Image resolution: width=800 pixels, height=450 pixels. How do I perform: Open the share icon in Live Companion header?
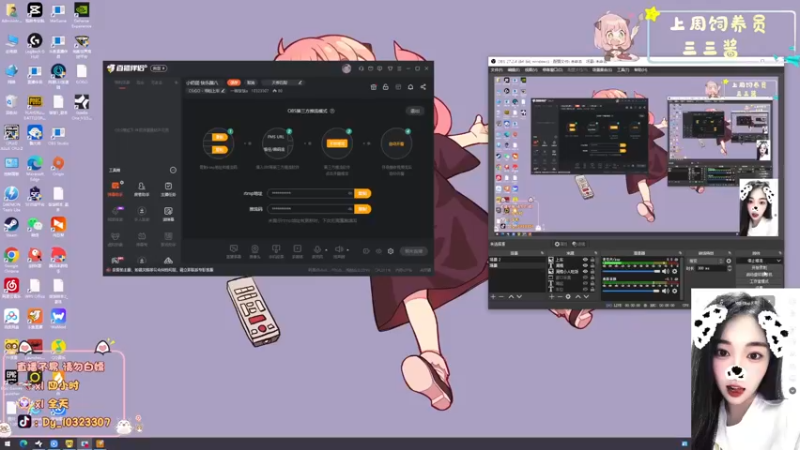[423, 87]
